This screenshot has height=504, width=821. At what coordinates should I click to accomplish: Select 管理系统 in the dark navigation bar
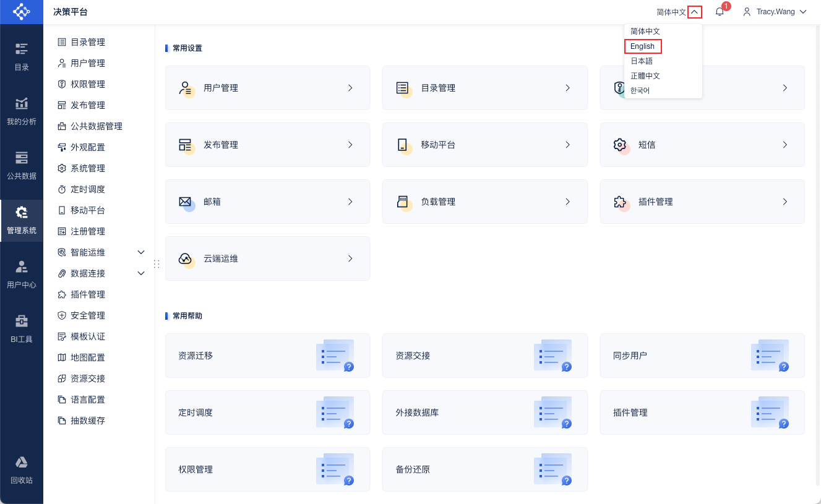22,220
